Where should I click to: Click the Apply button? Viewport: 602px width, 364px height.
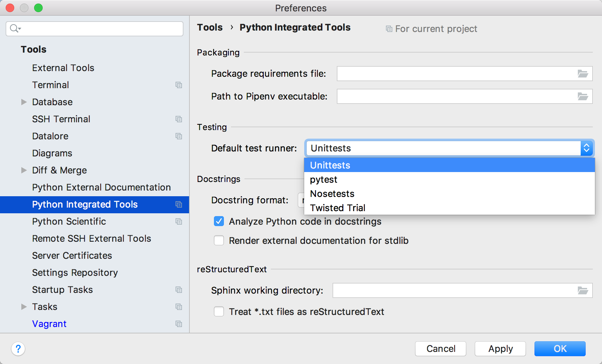click(x=500, y=349)
